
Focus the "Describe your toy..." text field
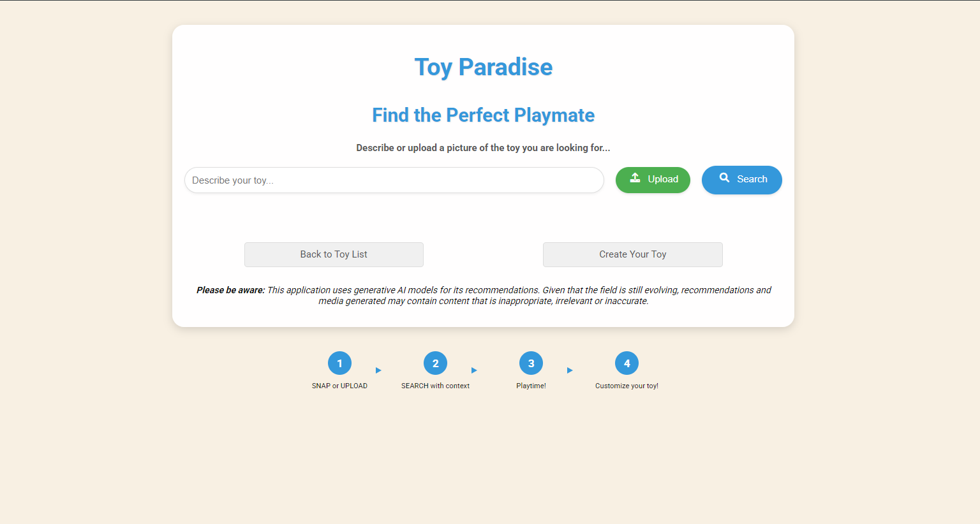pyautogui.click(x=394, y=180)
